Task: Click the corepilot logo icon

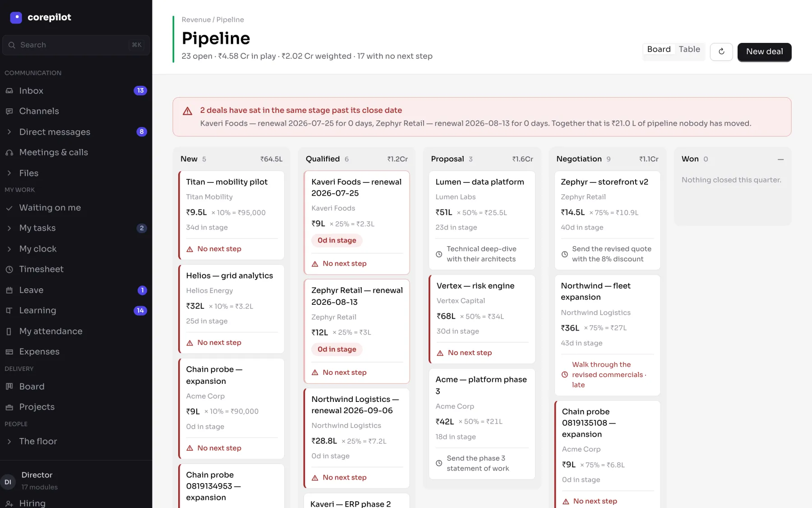Action: tap(16, 18)
